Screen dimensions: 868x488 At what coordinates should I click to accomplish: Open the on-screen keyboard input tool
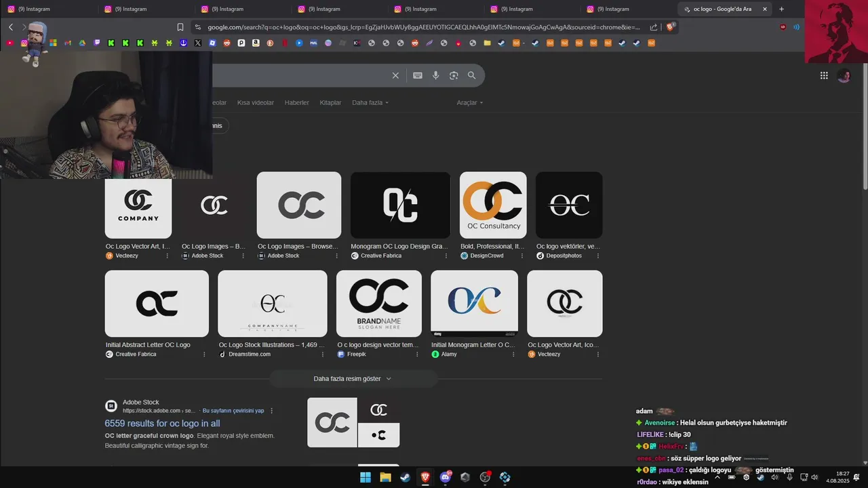coord(418,75)
